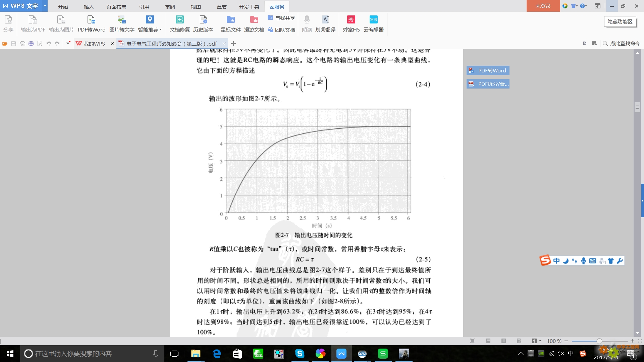Switch to outline view icon

coord(503,341)
